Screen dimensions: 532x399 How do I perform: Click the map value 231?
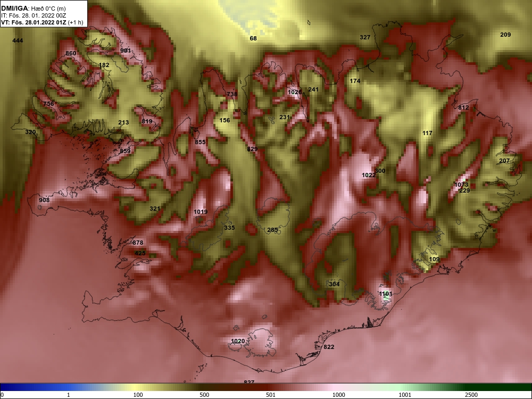point(285,118)
